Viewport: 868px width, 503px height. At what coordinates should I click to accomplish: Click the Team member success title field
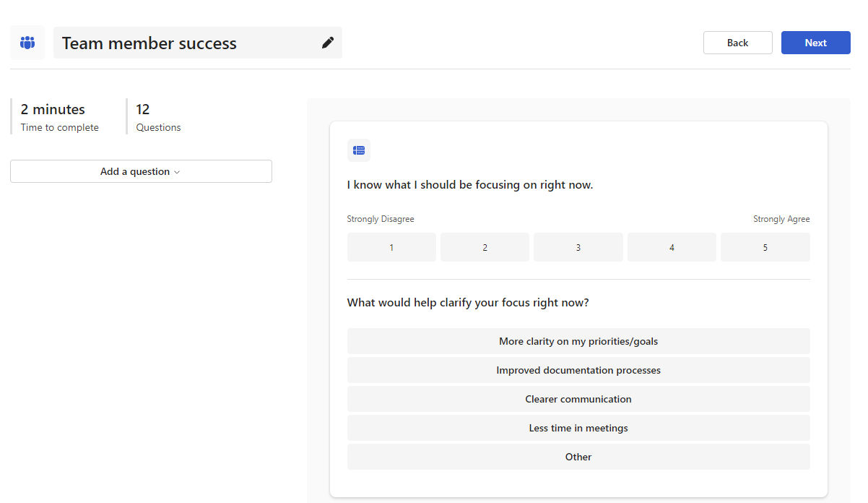[198, 43]
